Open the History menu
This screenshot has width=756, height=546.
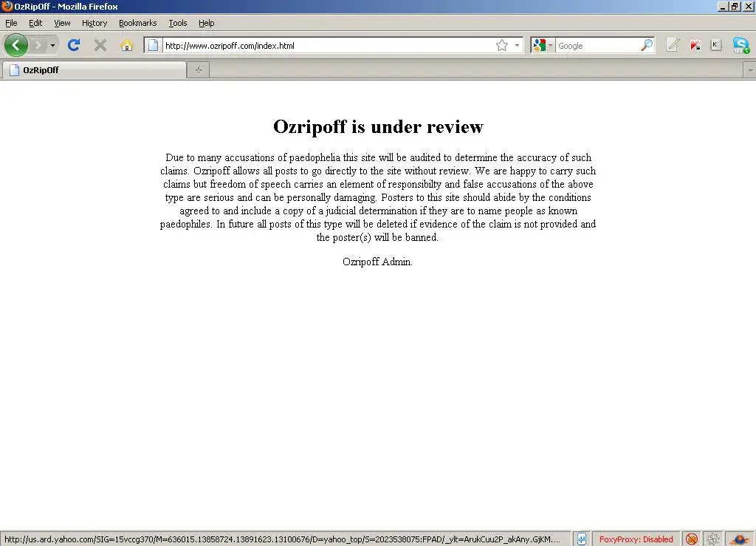[94, 23]
